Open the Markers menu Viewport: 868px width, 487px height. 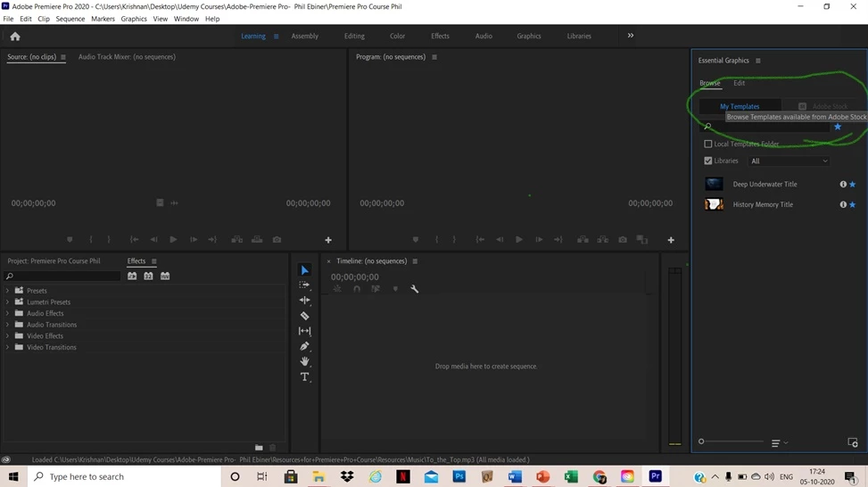[x=103, y=19]
